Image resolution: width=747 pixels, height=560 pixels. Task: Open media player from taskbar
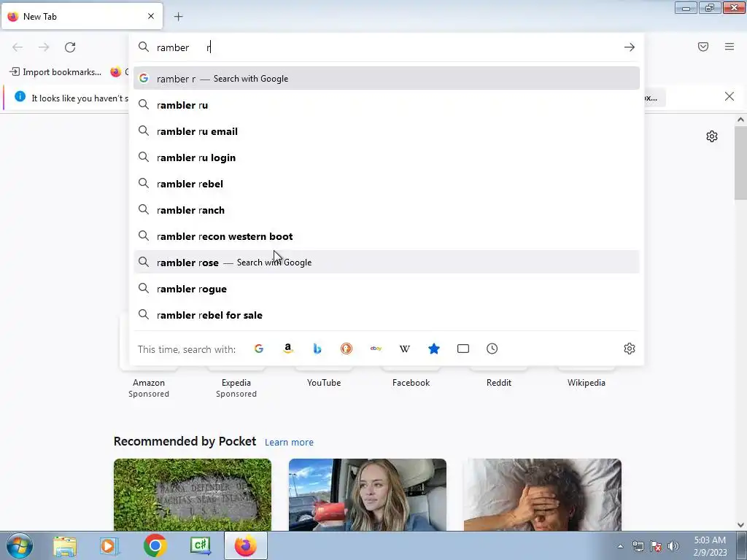pyautogui.click(x=109, y=545)
